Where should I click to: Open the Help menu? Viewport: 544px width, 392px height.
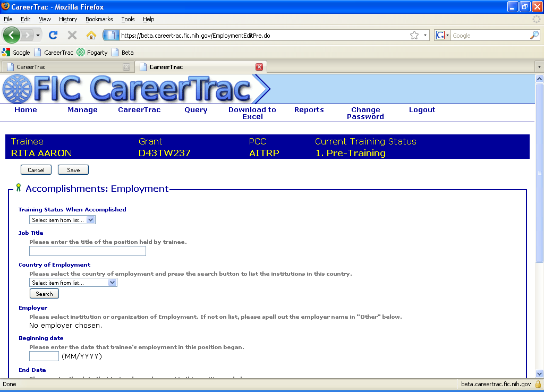[x=149, y=19]
